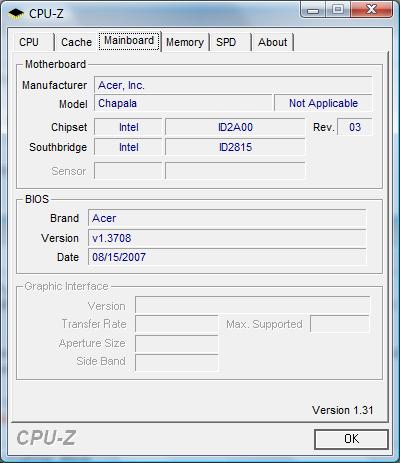Image resolution: width=400 pixels, height=463 pixels.
Task: Click the Manufacturer label
Action: click(x=54, y=85)
